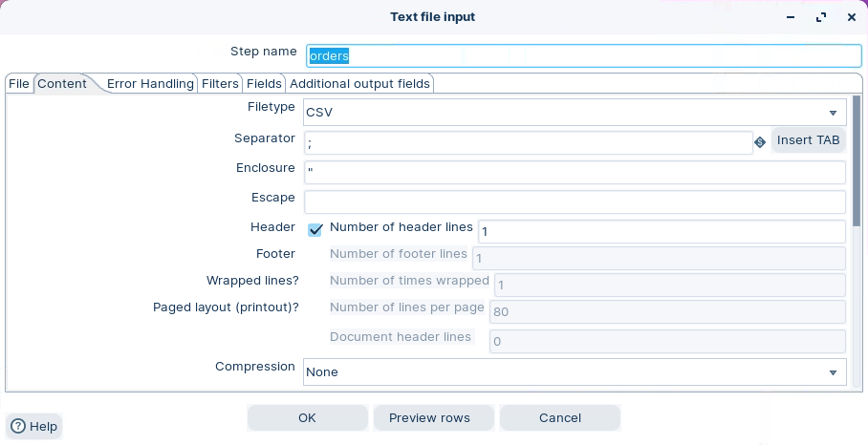
Task: Click the Preview rows button
Action: [429, 418]
